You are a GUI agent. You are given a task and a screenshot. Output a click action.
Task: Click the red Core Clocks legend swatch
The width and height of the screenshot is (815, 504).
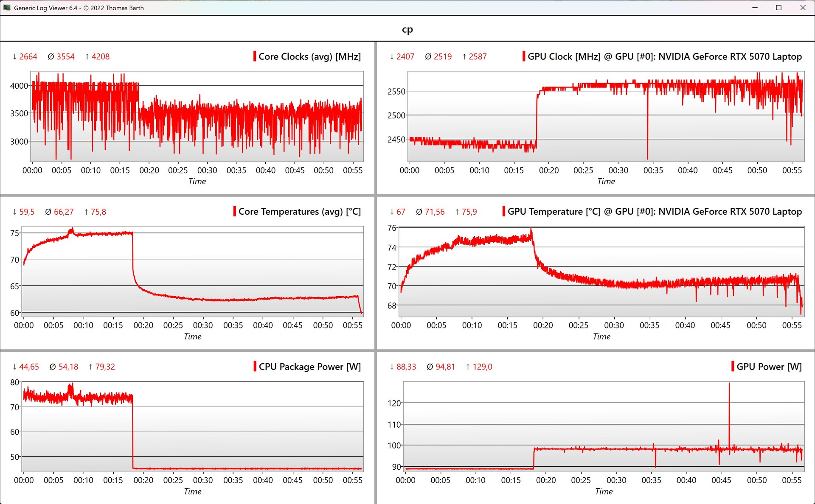(255, 56)
